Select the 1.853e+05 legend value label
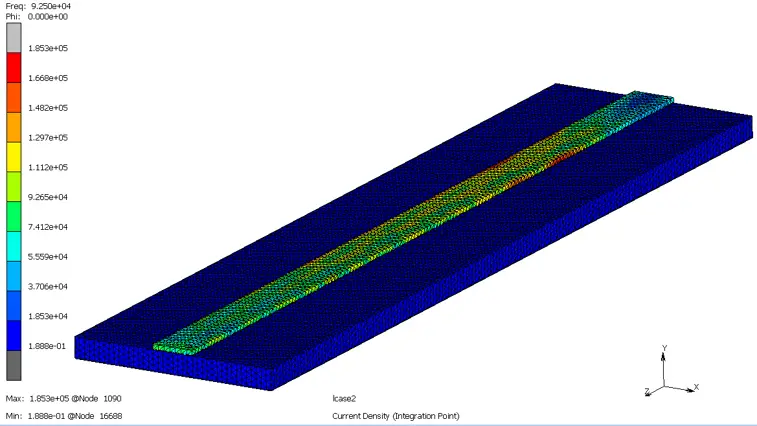Image resolution: width=757 pixels, height=426 pixels. (47, 48)
